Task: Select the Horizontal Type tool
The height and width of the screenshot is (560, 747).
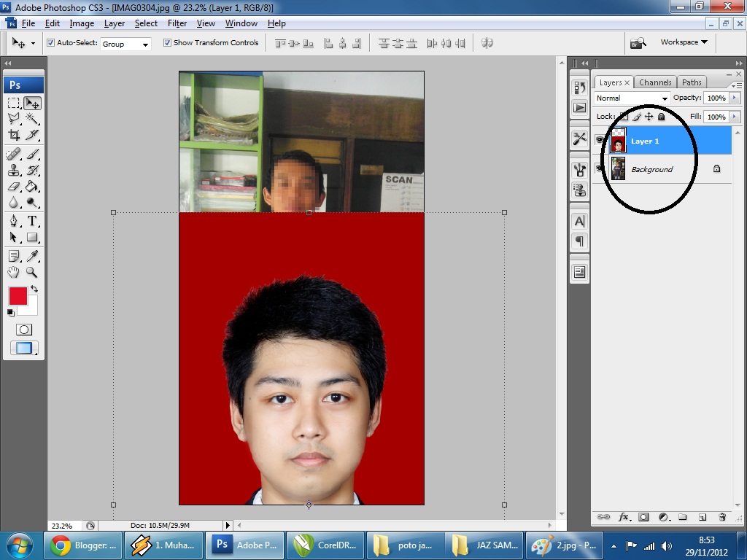Action: pos(32,221)
